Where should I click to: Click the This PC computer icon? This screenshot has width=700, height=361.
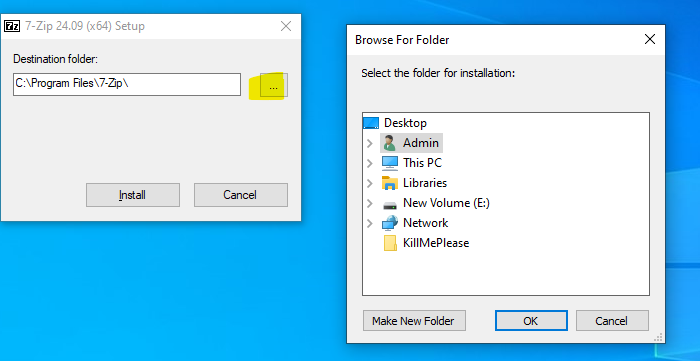tap(390, 163)
